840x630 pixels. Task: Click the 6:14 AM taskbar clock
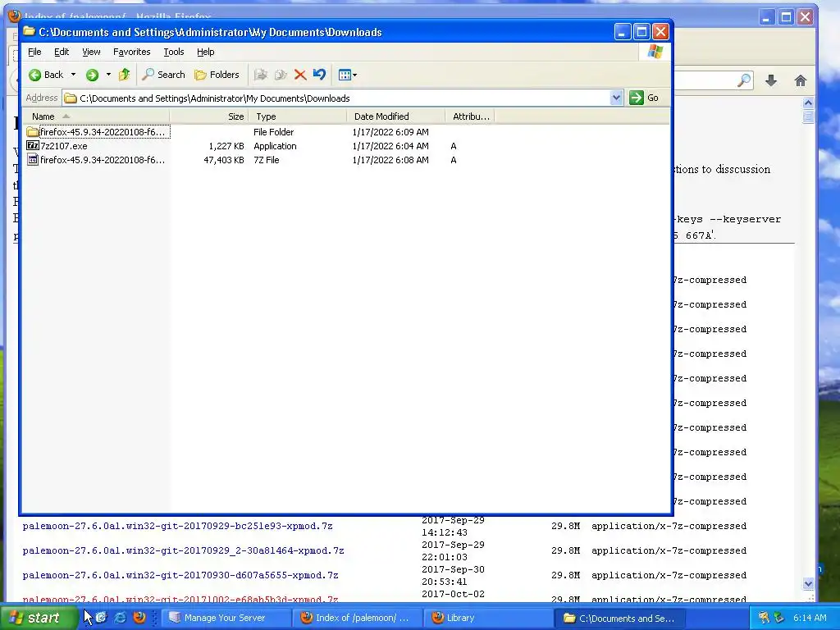point(810,618)
